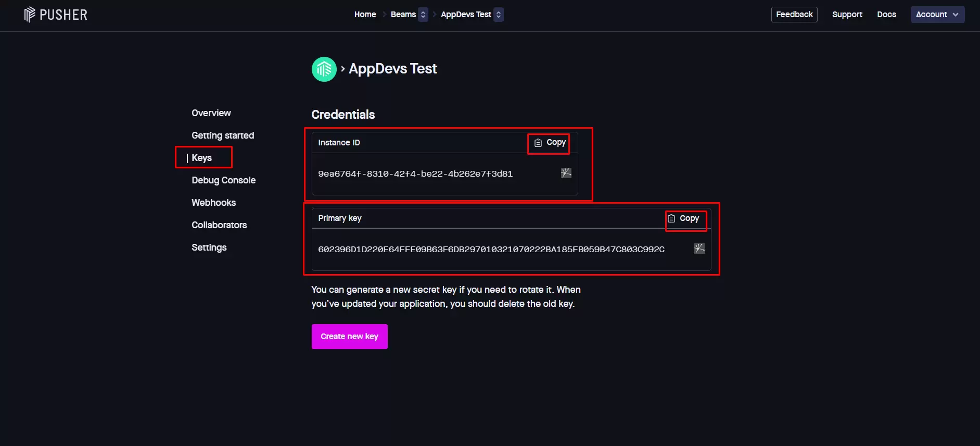Viewport: 980px width, 446px height.
Task: Copy the Primary key
Action: coord(683,218)
